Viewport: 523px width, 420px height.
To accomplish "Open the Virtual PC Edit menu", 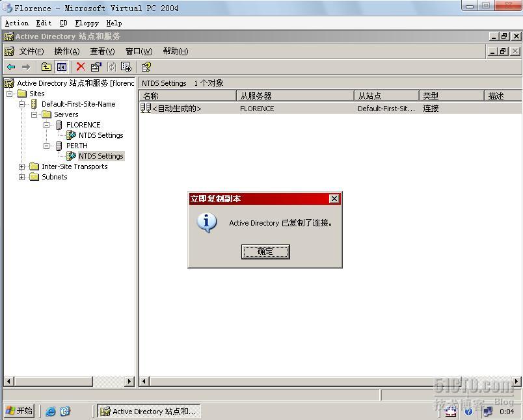I will 44,23.
